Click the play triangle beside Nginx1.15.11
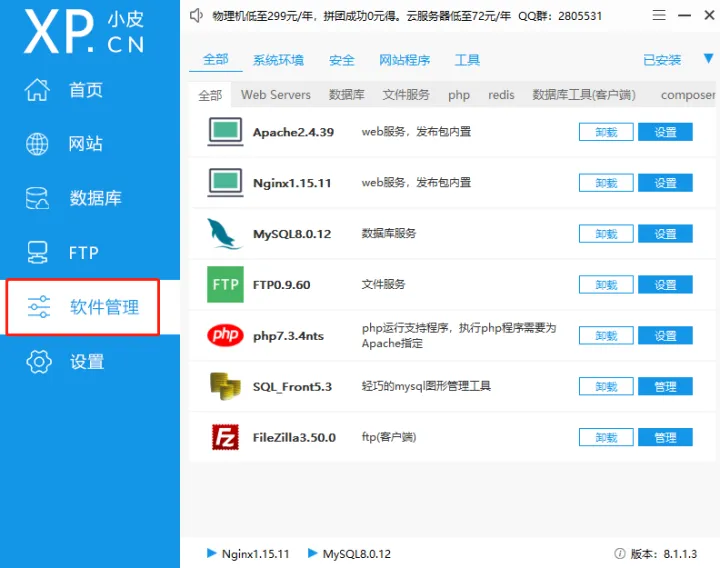This screenshot has height=568, width=720. [211, 553]
